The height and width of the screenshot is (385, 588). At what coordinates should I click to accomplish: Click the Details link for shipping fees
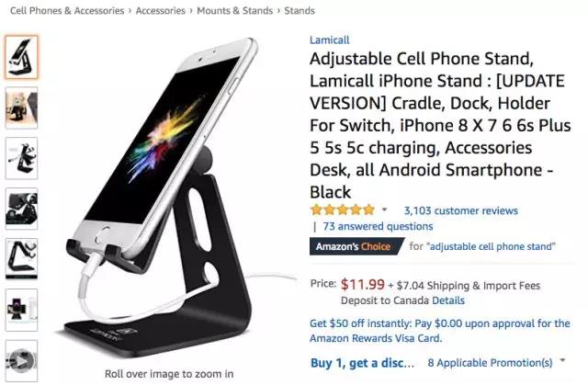click(x=448, y=300)
